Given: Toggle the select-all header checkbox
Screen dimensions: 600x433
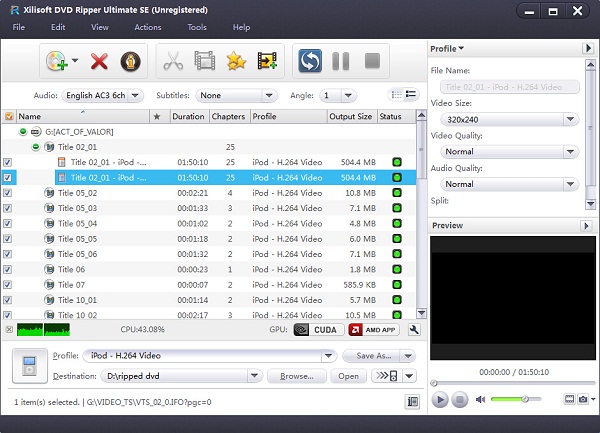Looking at the screenshot, I should click(9, 116).
